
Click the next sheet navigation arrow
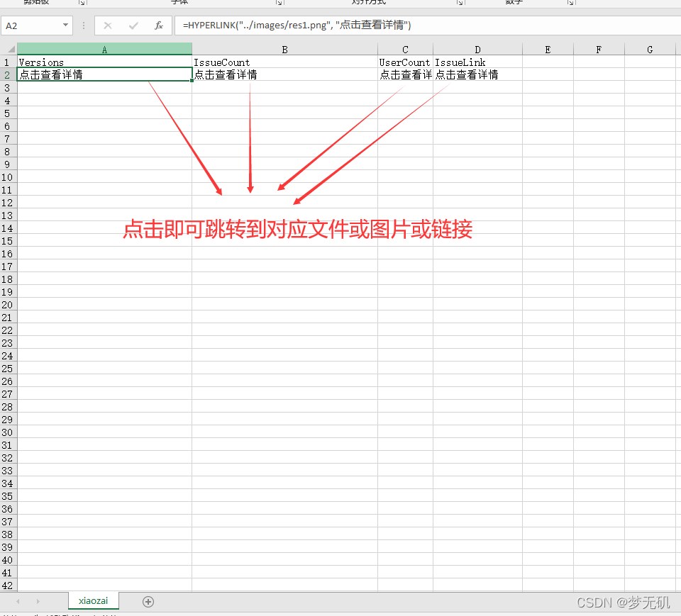click(x=38, y=602)
